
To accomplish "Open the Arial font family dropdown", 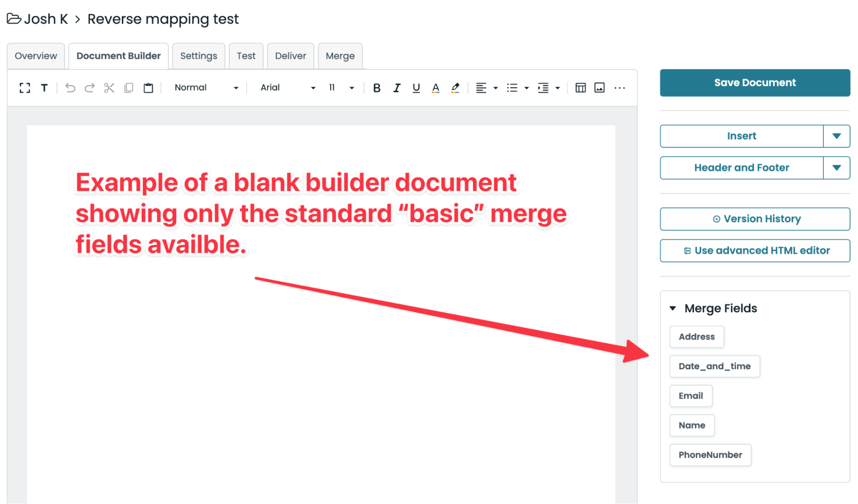I will click(288, 88).
